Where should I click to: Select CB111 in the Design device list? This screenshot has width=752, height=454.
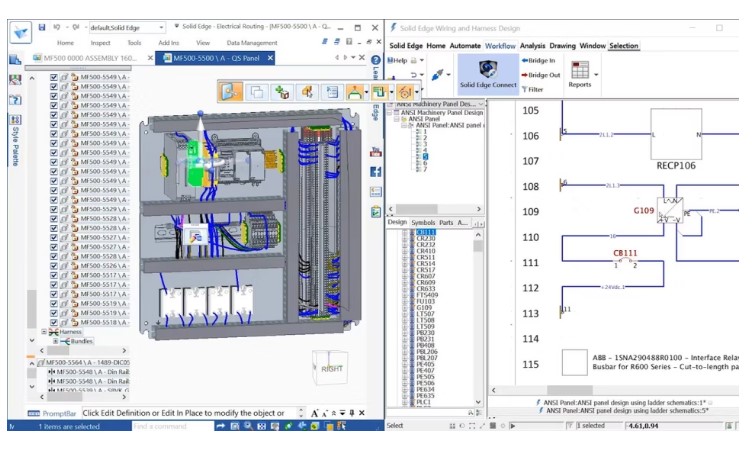[x=425, y=232]
